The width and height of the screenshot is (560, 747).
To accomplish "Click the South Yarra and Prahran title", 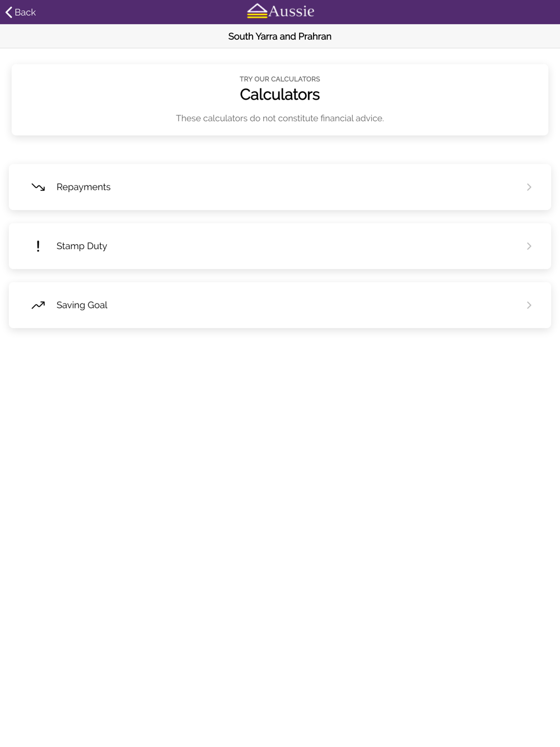I will (x=280, y=36).
